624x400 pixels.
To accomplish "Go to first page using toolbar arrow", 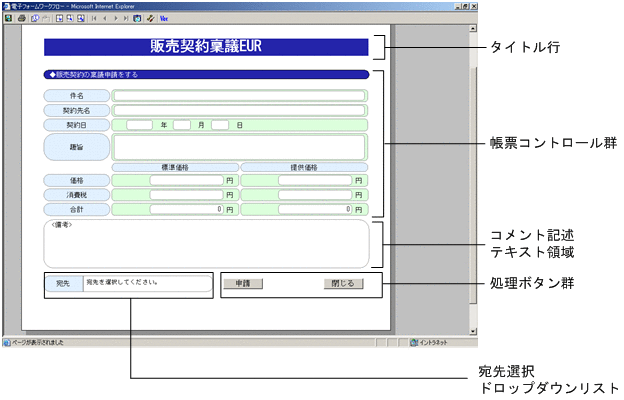I will click(x=94, y=18).
